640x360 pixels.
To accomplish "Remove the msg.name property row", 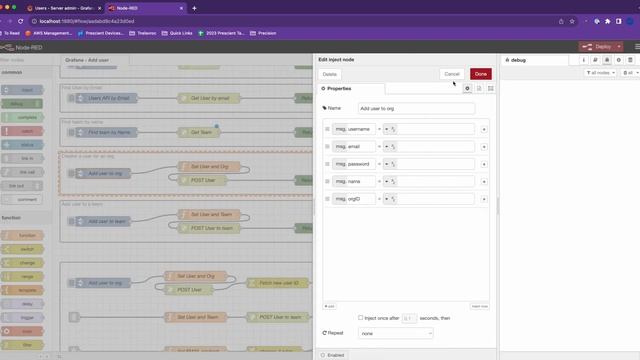I will (484, 182).
